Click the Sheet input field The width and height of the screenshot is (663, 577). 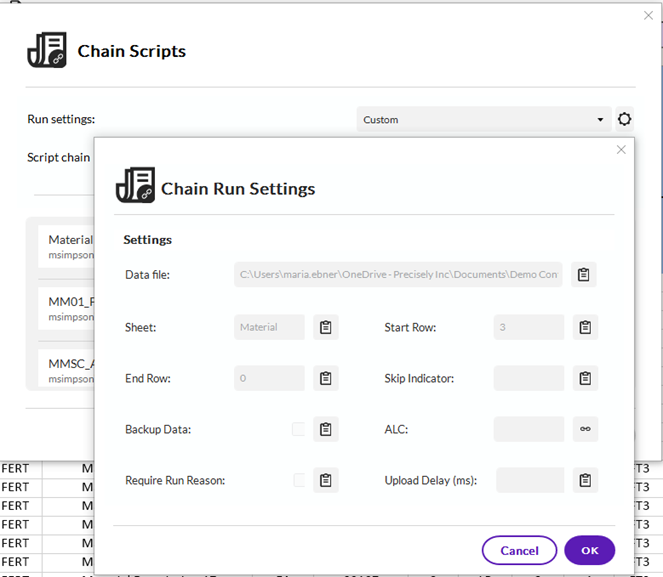click(x=269, y=327)
